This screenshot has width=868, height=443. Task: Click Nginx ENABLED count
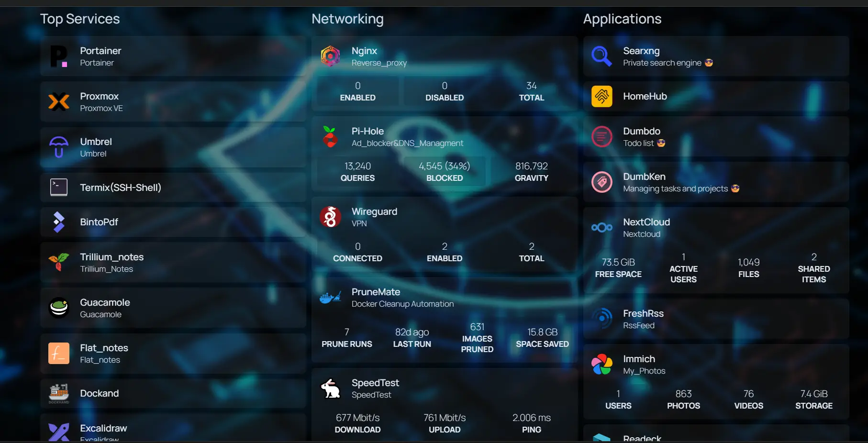(x=357, y=91)
